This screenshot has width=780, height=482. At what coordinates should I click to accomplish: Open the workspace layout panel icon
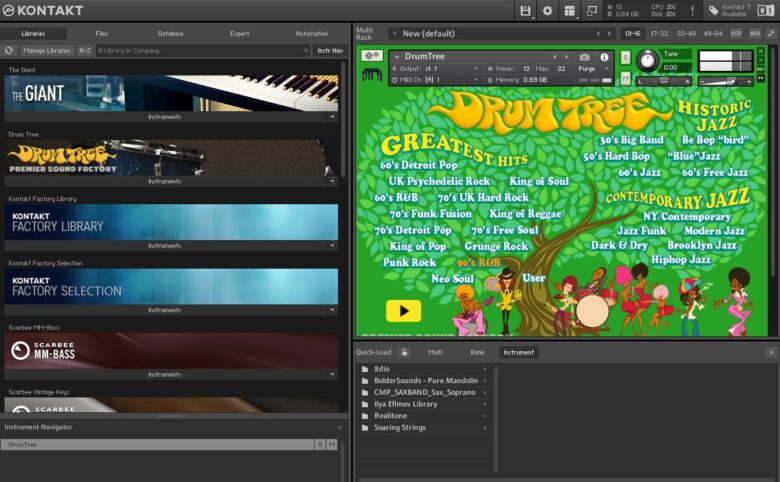(x=570, y=10)
